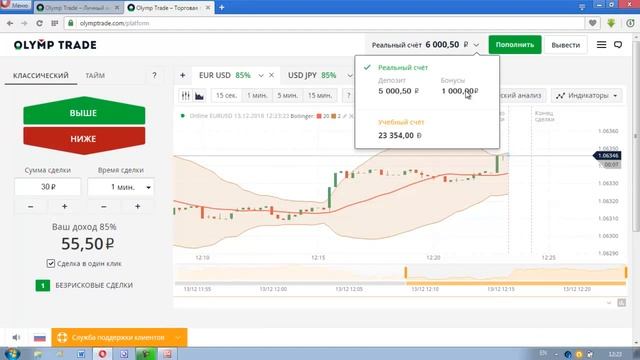Click the panel icon at chart bottom right
Screen dimensions: 640x360
[x=621, y=302]
